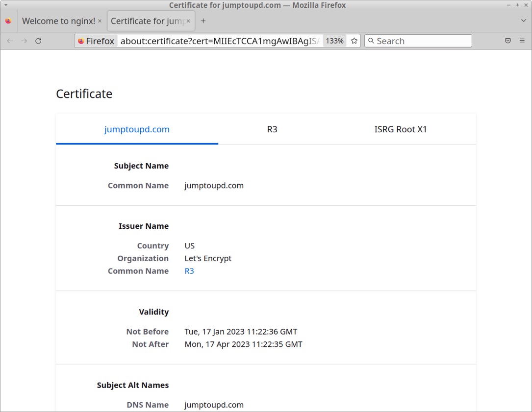Click the Certificate page heading
Image resolution: width=532 pixels, height=412 pixels.
click(84, 94)
